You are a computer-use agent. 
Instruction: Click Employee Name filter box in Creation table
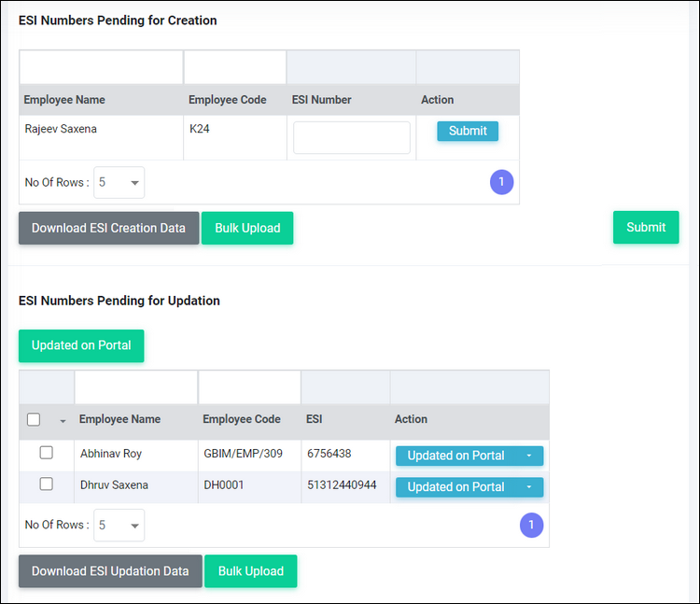pyautogui.click(x=102, y=67)
